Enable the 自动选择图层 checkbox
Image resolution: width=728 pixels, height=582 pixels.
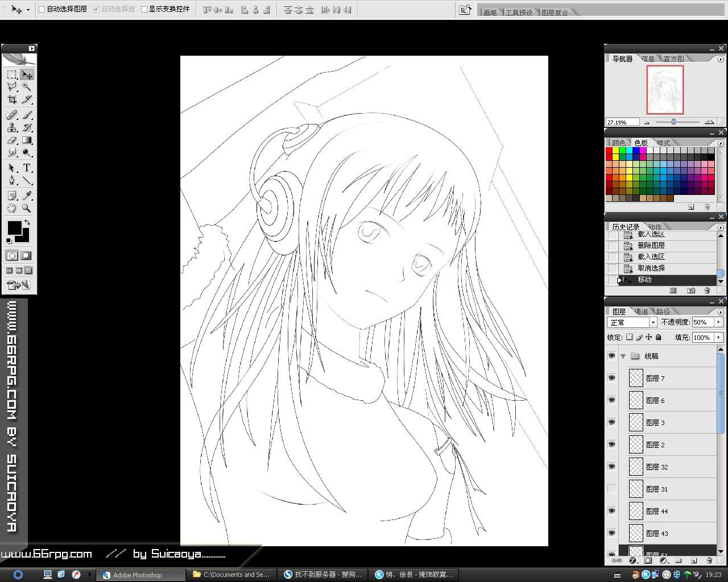[42, 10]
